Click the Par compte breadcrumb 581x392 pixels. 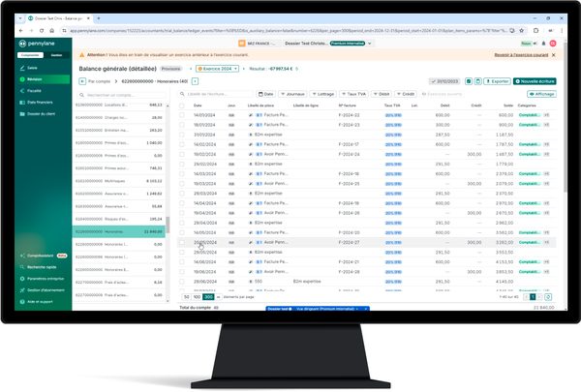pos(100,81)
